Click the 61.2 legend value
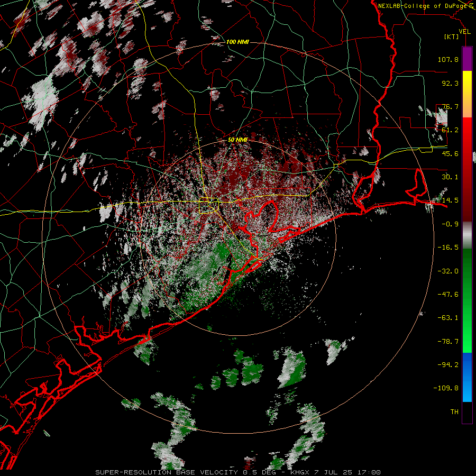Screen dimensions: 476x476 click(450, 130)
